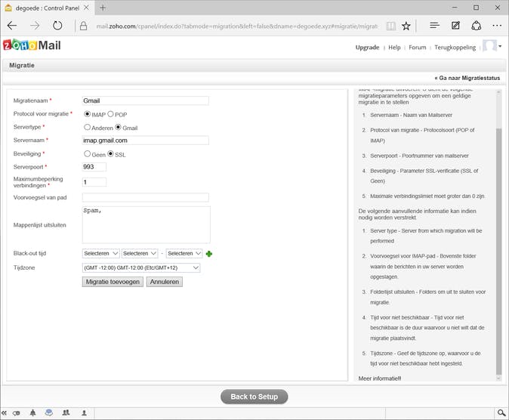Click the bottom bar group people icon
The height and width of the screenshot is (420, 509).
click(x=66, y=412)
